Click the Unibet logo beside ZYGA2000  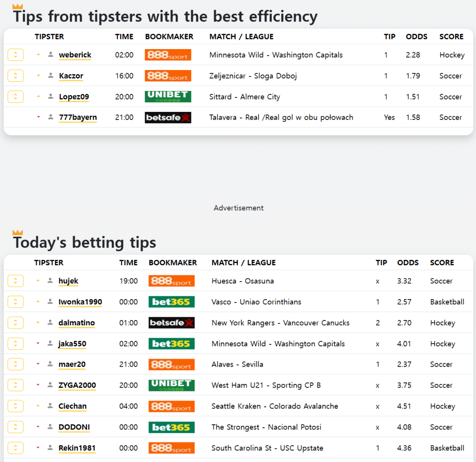(171, 385)
